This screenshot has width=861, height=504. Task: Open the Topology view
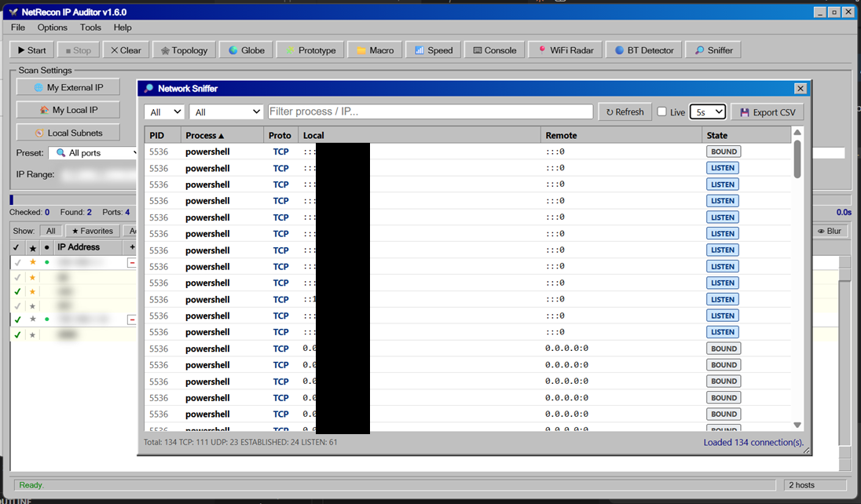tap(184, 50)
